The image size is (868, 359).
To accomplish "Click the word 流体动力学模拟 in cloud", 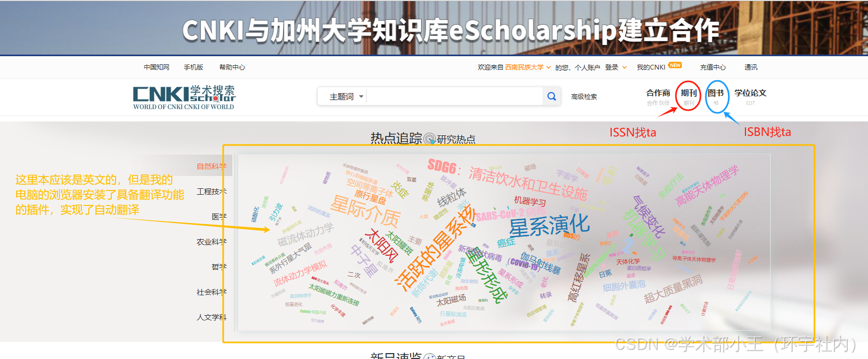I will click(x=300, y=274).
